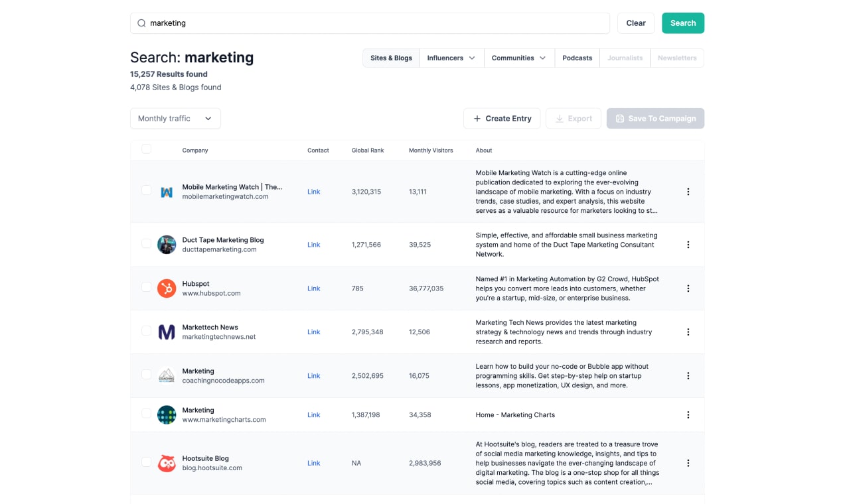The image size is (843, 504).
Task: Select the Duct Tape Marketing Blog checkbox
Action: 147,243
